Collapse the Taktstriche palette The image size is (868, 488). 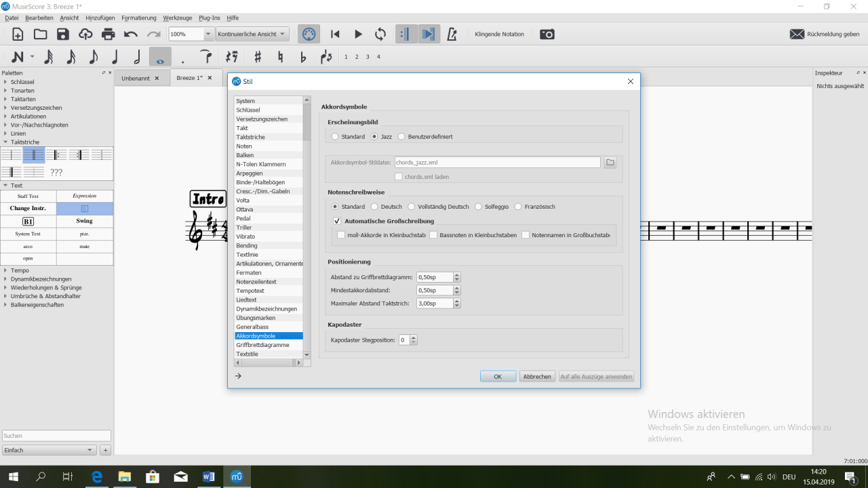tap(5, 142)
